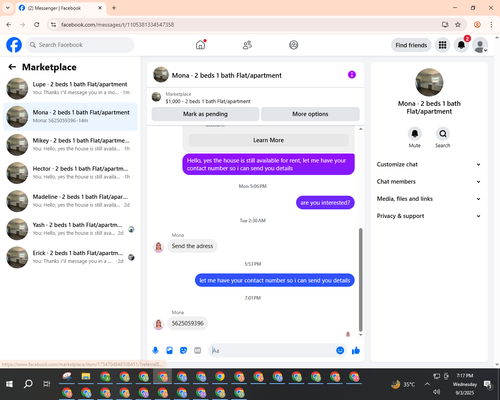
Task: Expand Chat members section
Action: (429, 182)
